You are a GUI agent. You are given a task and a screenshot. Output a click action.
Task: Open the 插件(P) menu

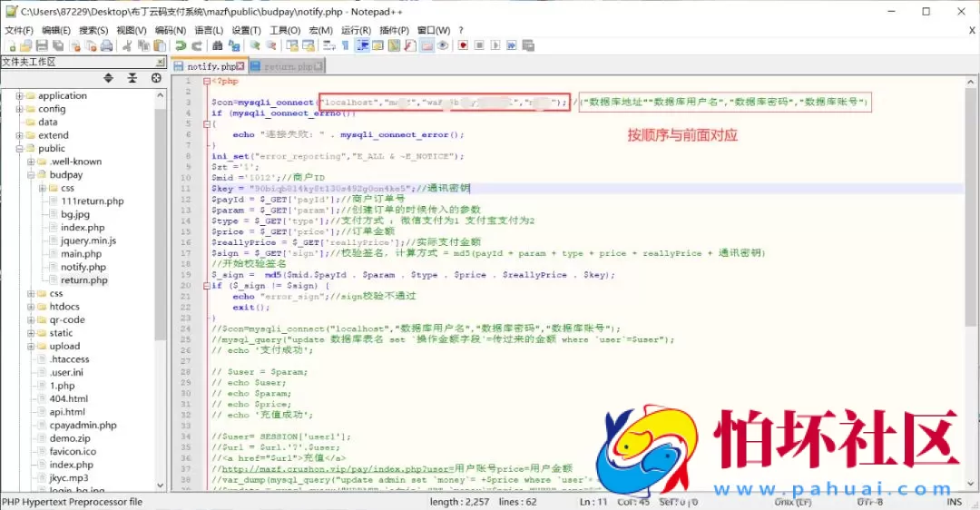pyautogui.click(x=394, y=30)
